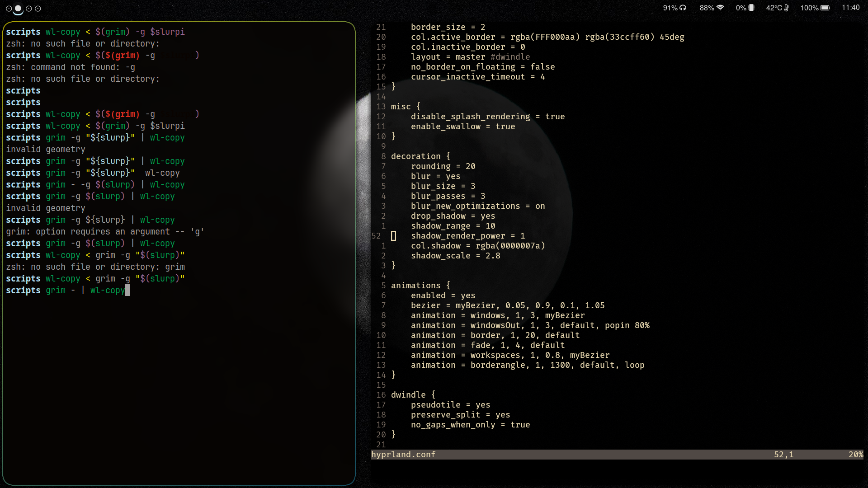Click the 'drop_shadow = yes' line
This screenshot has height=488, width=868.
tap(453, 216)
